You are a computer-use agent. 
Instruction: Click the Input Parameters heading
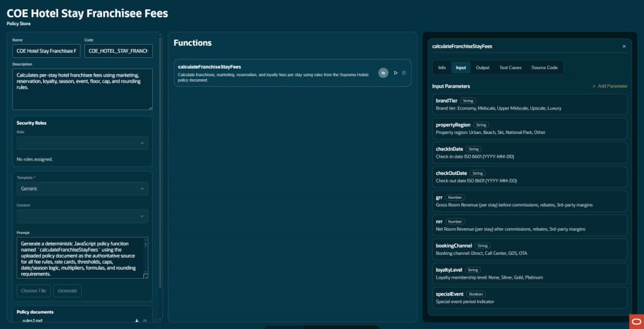pos(451,86)
